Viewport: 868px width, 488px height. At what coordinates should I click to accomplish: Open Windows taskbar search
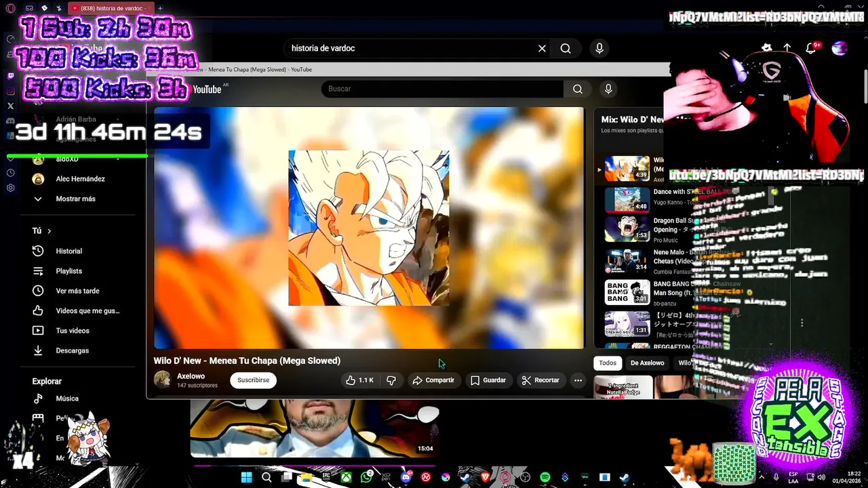tap(267, 477)
